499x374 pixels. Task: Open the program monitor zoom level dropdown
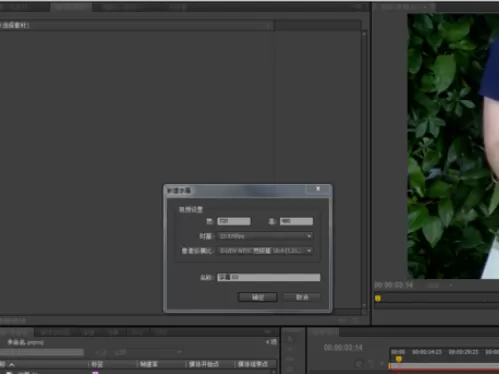440,285
